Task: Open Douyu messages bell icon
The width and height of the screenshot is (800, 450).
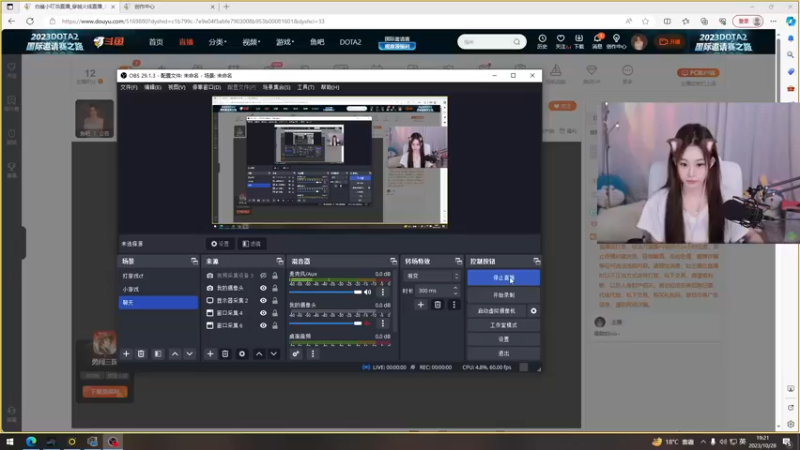Action: tap(597, 41)
